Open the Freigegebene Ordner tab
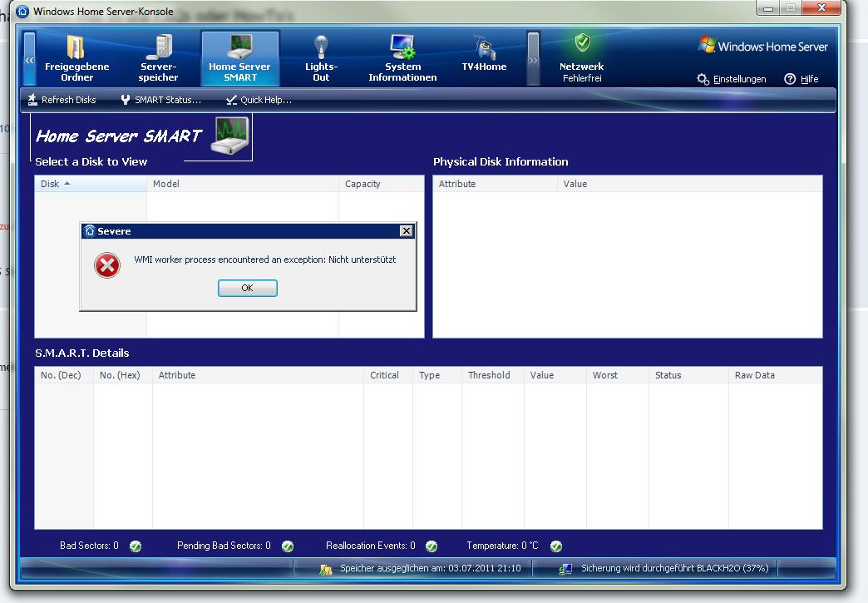Image resolution: width=868 pixels, height=603 pixels. [x=76, y=58]
